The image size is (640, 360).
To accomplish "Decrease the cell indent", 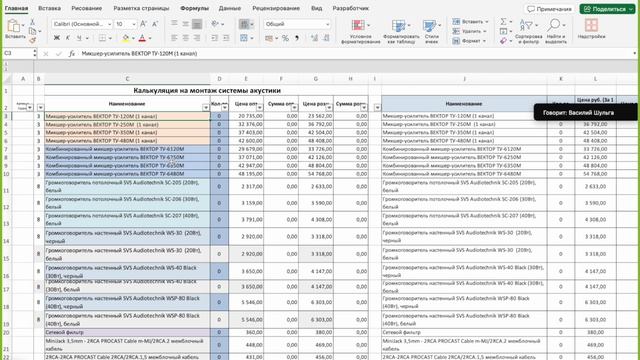I will tap(214, 38).
